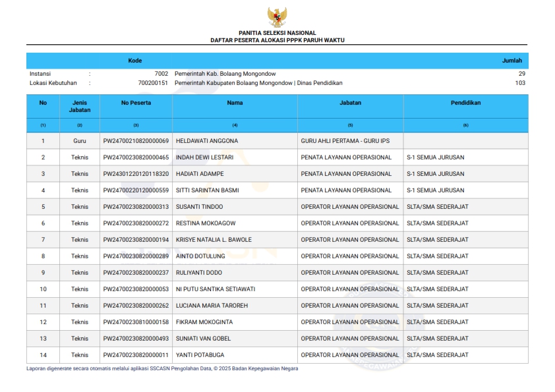Click participant number PW24700230820000465
Image resolution: width=555 pixels, height=392 pixels.
[x=136, y=157]
